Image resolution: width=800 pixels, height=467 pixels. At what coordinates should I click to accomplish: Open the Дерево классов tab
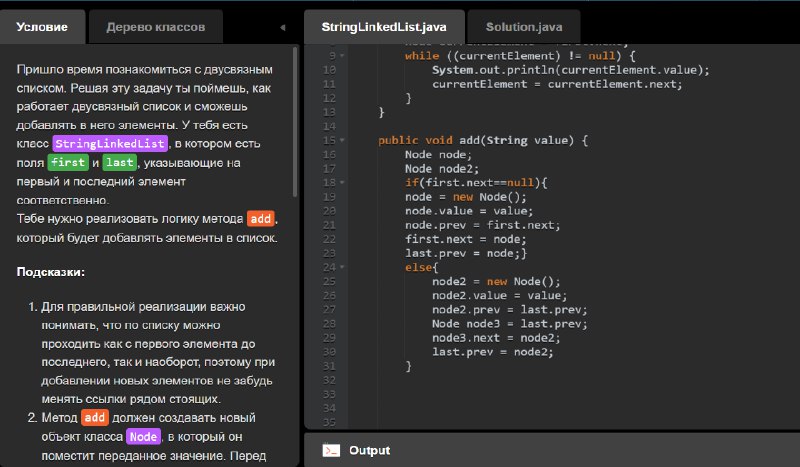156,27
